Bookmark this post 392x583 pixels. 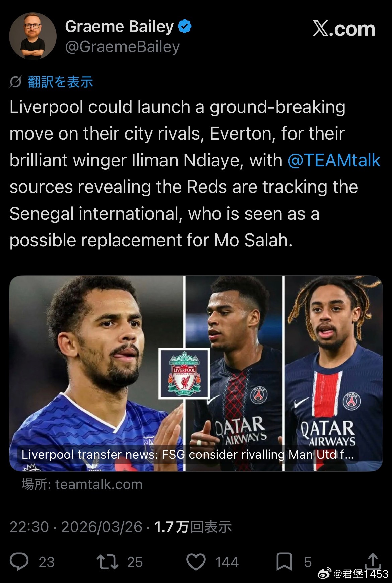point(284,562)
